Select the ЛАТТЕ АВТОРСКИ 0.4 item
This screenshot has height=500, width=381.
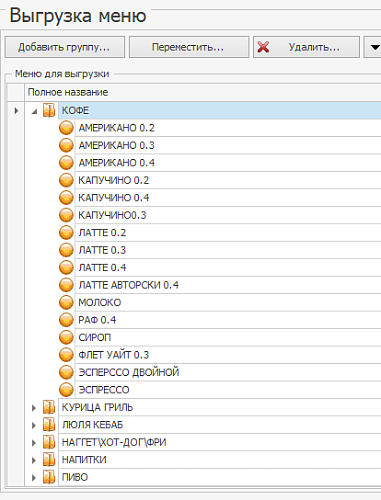coord(228,285)
